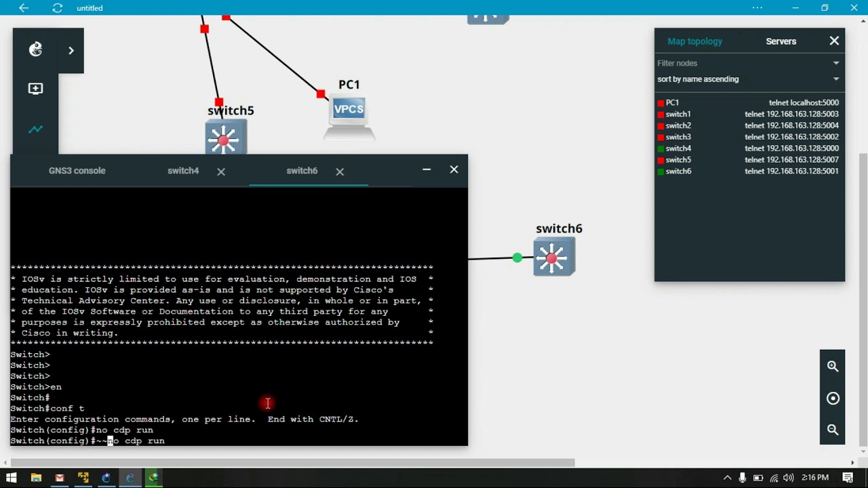Click the refresh icon beside untitled

[x=58, y=8]
